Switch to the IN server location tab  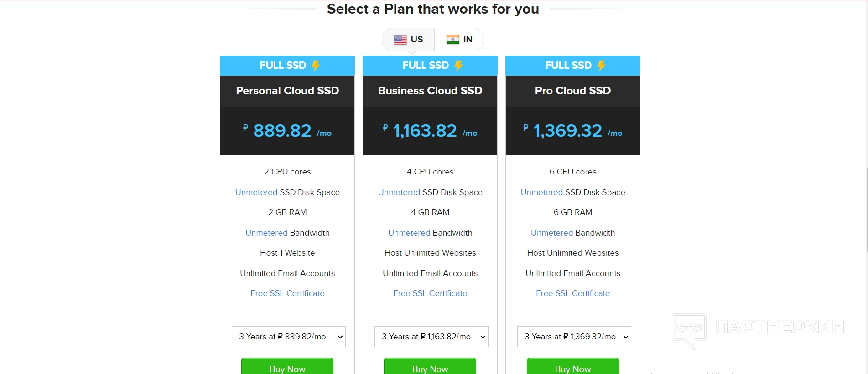pyautogui.click(x=459, y=40)
